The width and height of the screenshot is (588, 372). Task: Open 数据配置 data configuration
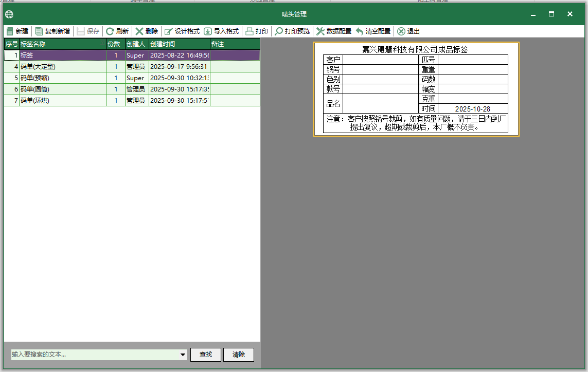click(320, 31)
